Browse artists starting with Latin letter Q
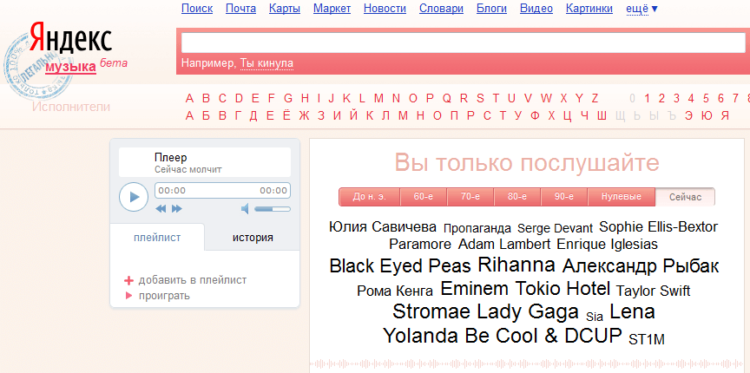Image resolution: width=750 pixels, height=373 pixels. (446, 99)
